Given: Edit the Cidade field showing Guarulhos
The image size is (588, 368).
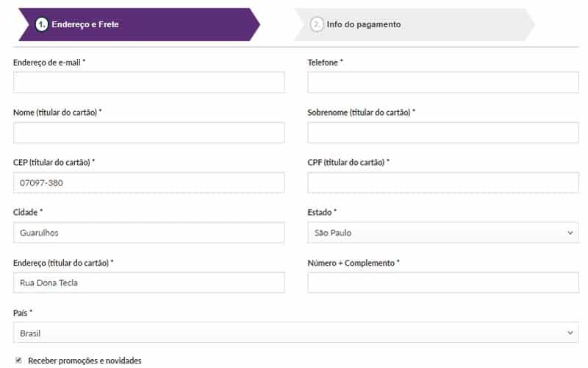Looking at the screenshot, I should point(149,233).
